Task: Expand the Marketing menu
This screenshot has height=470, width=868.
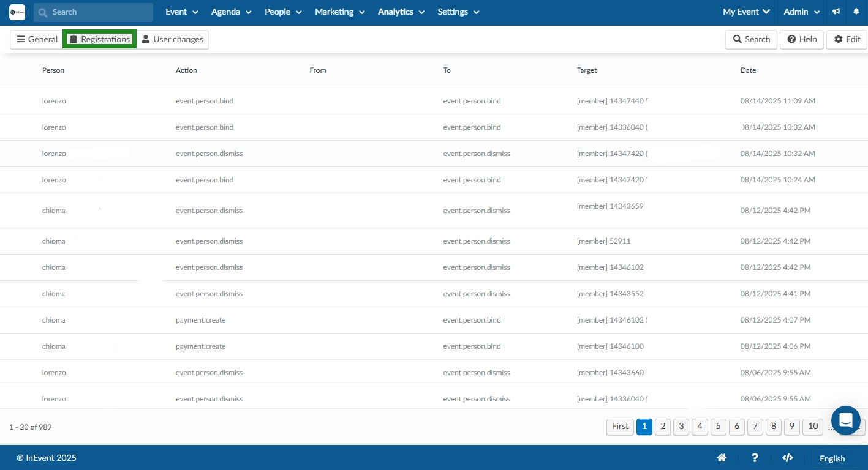Action: point(340,12)
